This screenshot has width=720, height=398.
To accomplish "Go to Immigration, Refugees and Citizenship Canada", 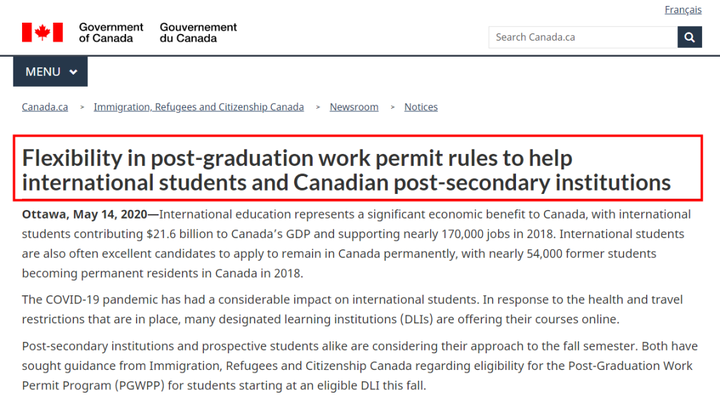I will pos(199,107).
